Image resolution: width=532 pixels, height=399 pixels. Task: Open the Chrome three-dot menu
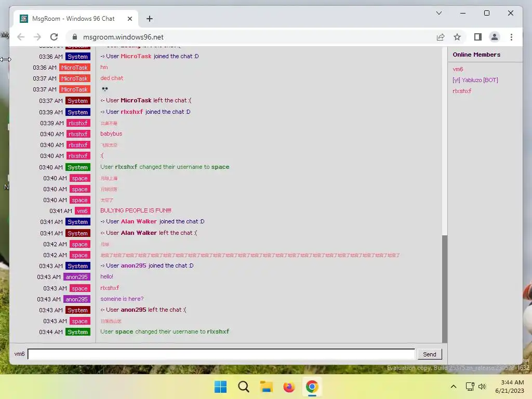pos(511,37)
